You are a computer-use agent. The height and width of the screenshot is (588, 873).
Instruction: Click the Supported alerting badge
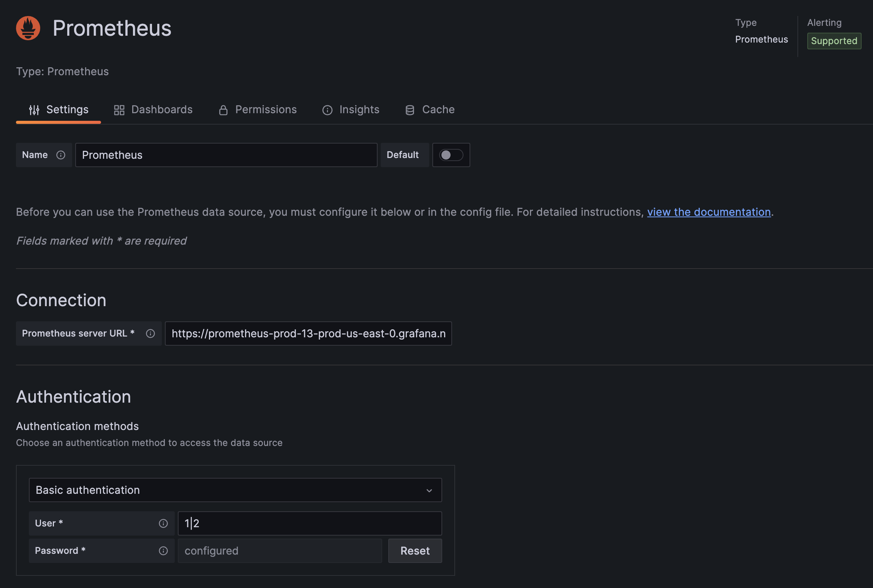[834, 41]
